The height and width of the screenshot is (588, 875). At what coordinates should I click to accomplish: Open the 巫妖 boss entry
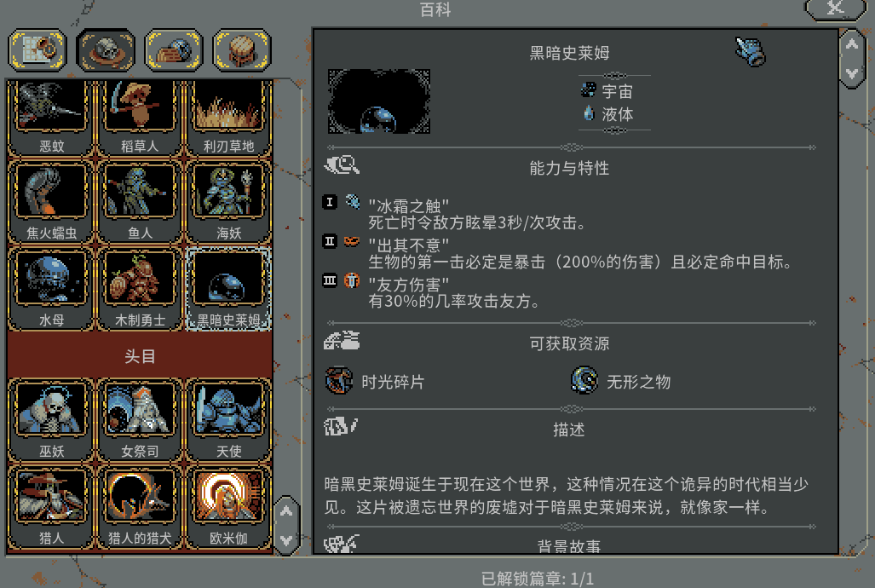pos(51,419)
